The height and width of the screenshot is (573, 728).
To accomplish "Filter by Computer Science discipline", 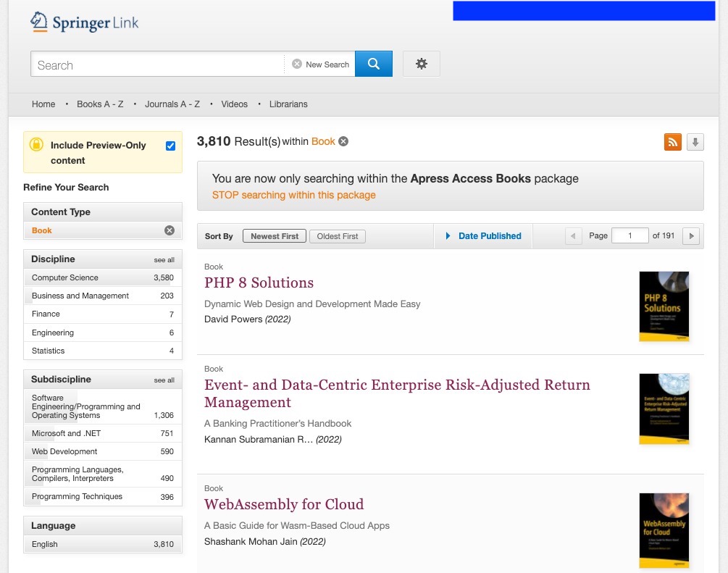I will pyautogui.click(x=103, y=277).
